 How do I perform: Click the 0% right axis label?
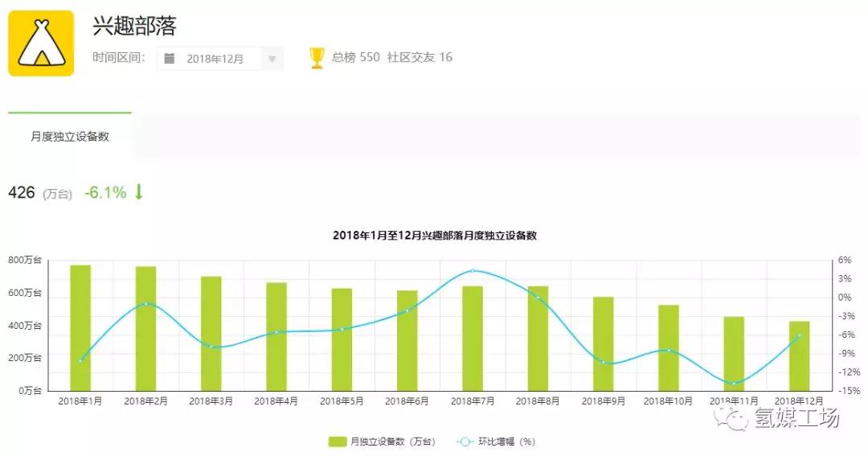(x=845, y=297)
